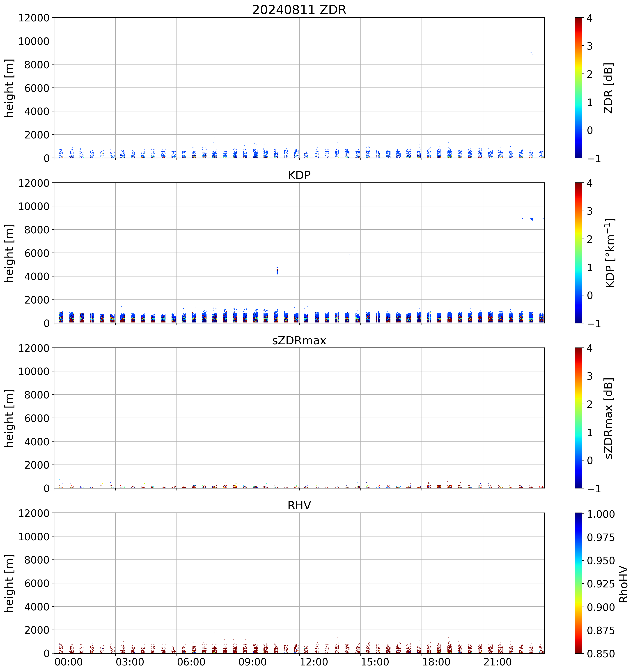Click the sZDRmax colorbar

[579, 418]
